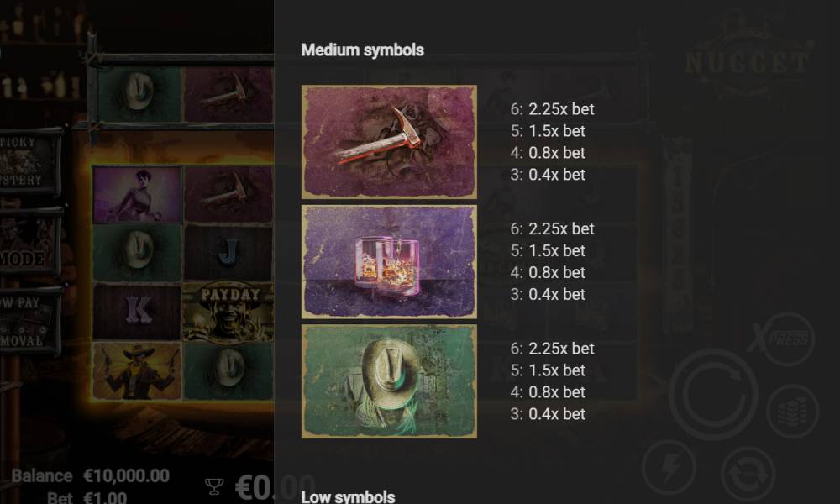Screen dimensions: 840x504
Task: Select the whiskey glasses symbol image
Action: 389,262
